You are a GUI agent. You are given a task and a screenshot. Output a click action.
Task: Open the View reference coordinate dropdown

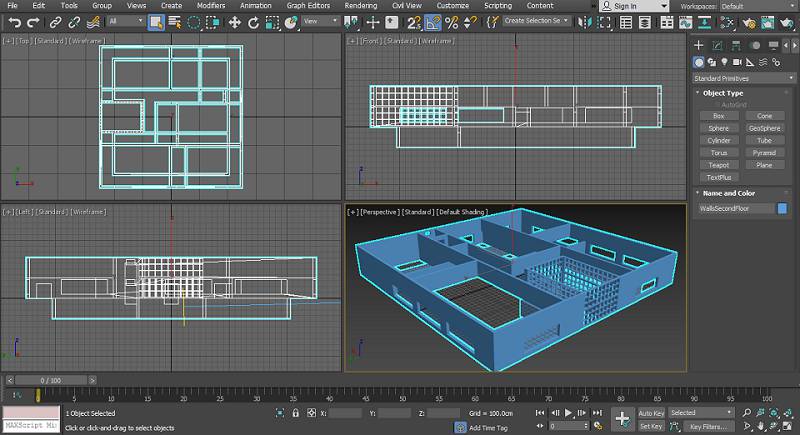pyautogui.click(x=320, y=21)
